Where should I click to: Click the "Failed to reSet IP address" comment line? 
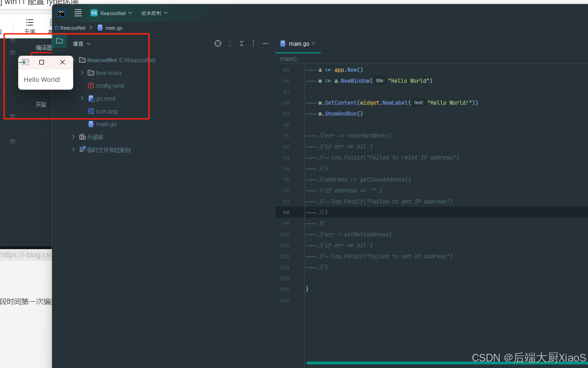(388, 158)
